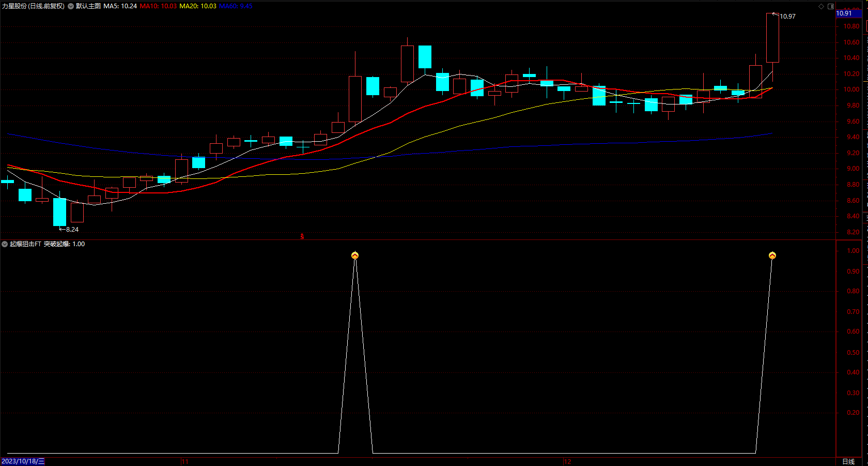Click the 9.00 price axis label
Viewport: 868px width, 466px height.
point(853,169)
